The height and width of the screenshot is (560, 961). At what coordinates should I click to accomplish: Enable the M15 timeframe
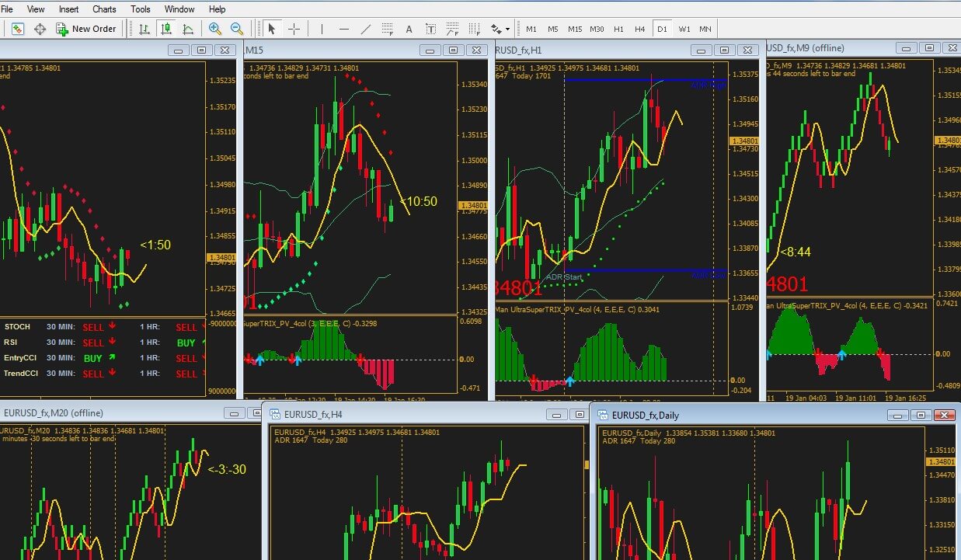[x=575, y=29]
